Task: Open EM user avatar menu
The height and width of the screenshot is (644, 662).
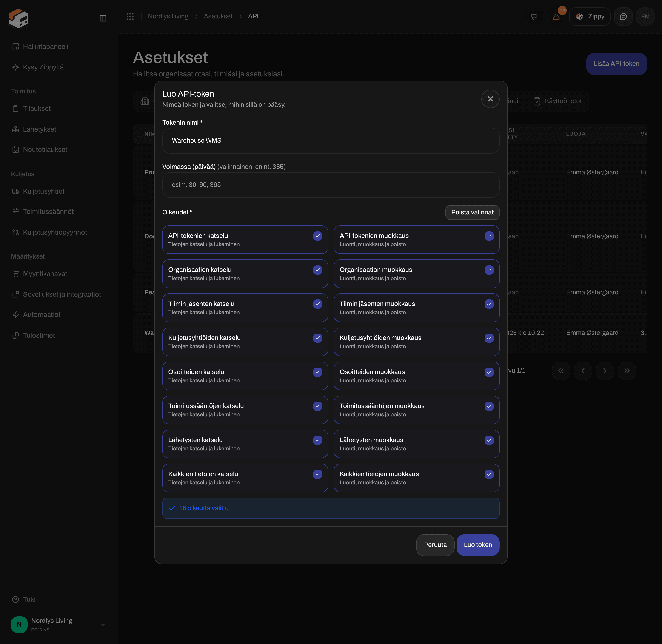Action: tap(645, 17)
